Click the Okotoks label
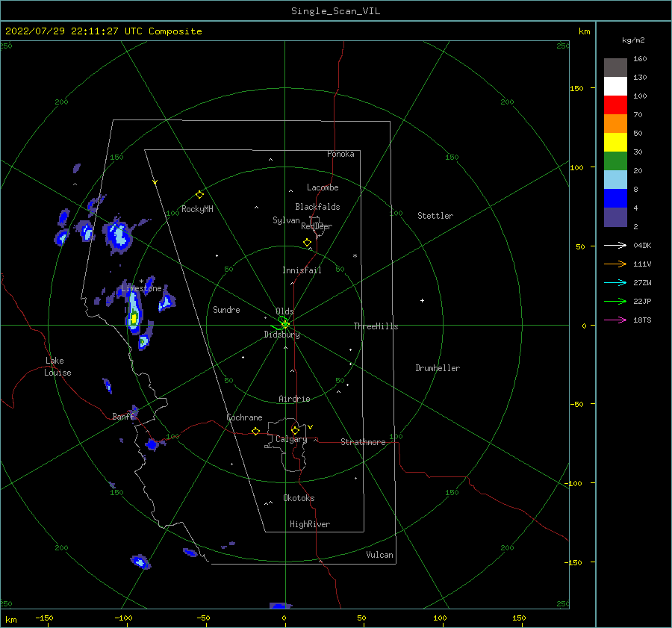 (299, 498)
